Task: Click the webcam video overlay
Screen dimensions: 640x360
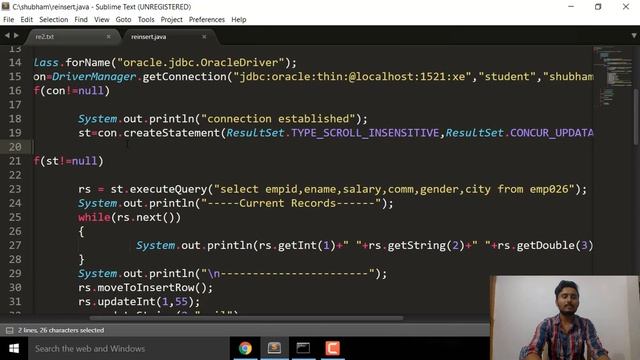Action: 564,318
